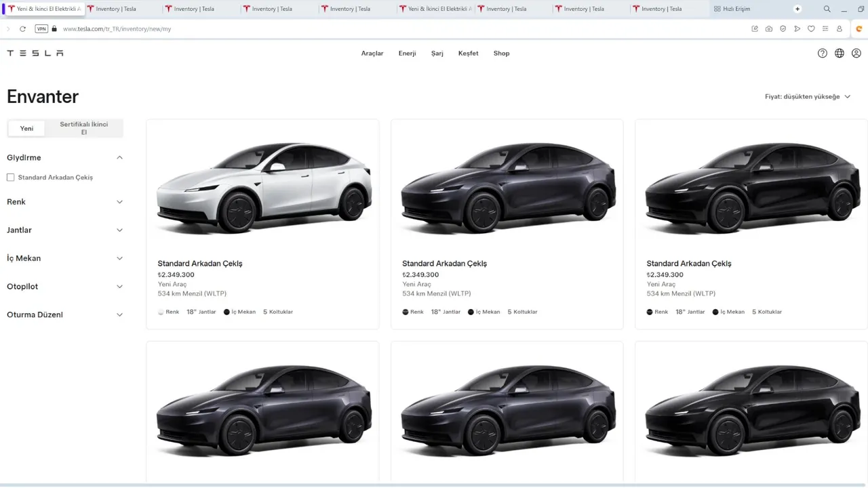Viewport: 868px width, 488px height.
Task: Open the Araçlar menu
Action: tap(372, 54)
